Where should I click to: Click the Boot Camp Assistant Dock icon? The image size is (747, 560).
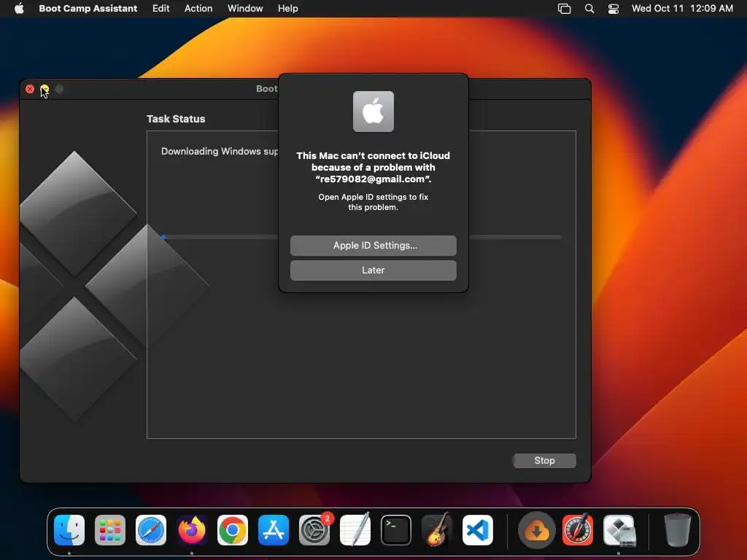(619, 530)
